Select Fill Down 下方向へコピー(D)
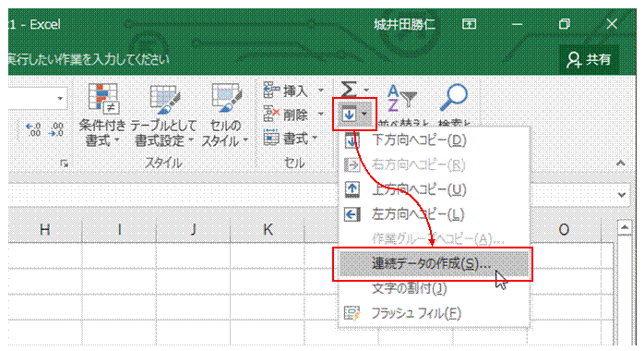Screen dimensions: 644x351 tap(434, 140)
